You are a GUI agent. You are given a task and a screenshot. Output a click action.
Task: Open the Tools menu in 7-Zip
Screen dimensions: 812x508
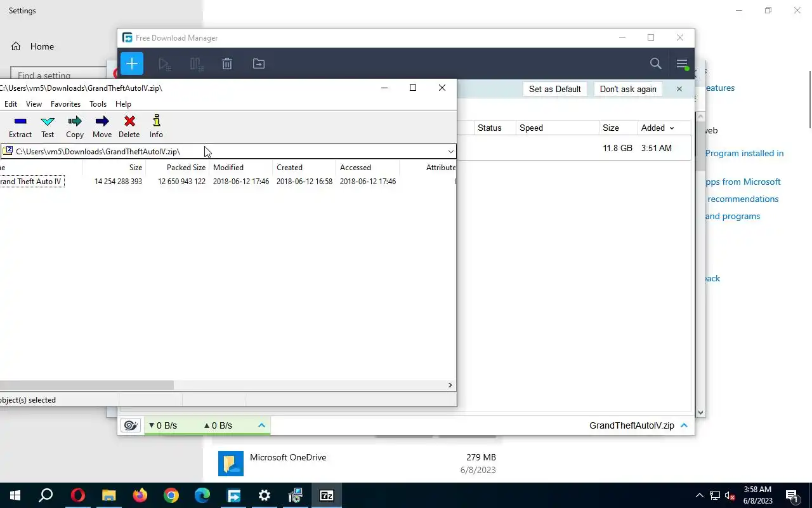coord(98,104)
